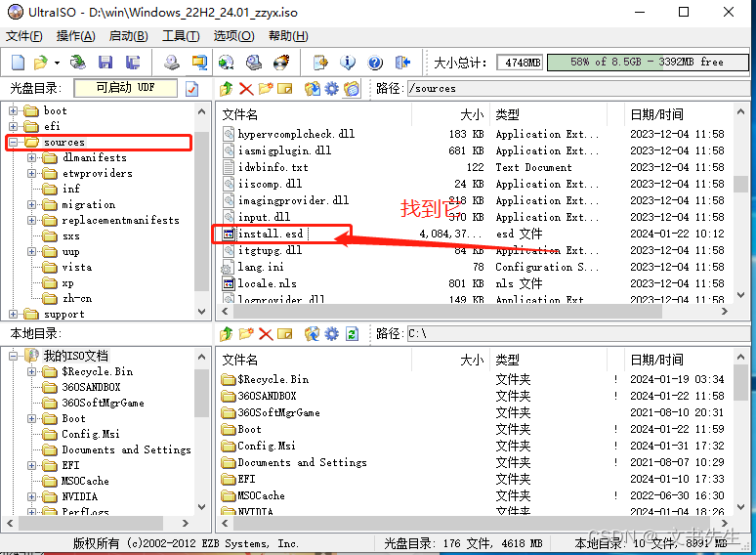
Task: Click green Refresh icon in local toolbar
Action: click(x=352, y=333)
